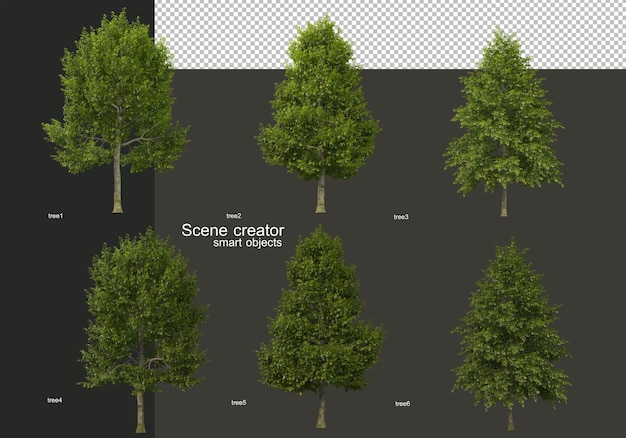Select the tree5 image at bottom center
The height and width of the screenshot is (438, 626).
click(x=320, y=327)
